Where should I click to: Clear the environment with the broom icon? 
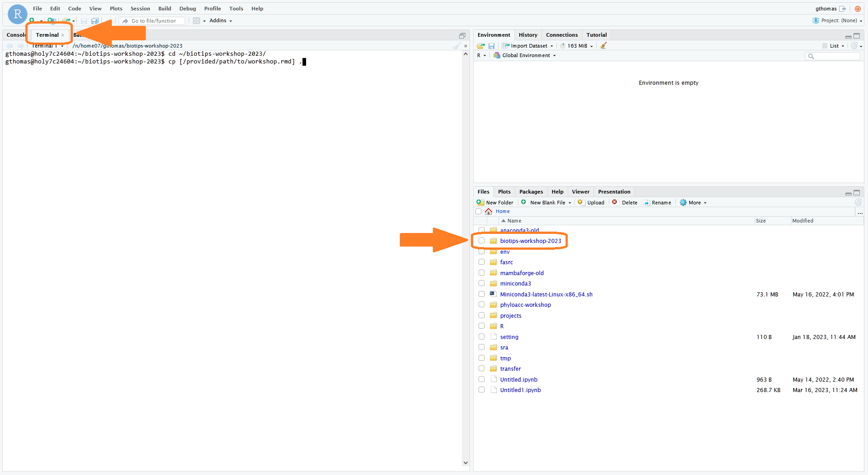pyautogui.click(x=604, y=45)
